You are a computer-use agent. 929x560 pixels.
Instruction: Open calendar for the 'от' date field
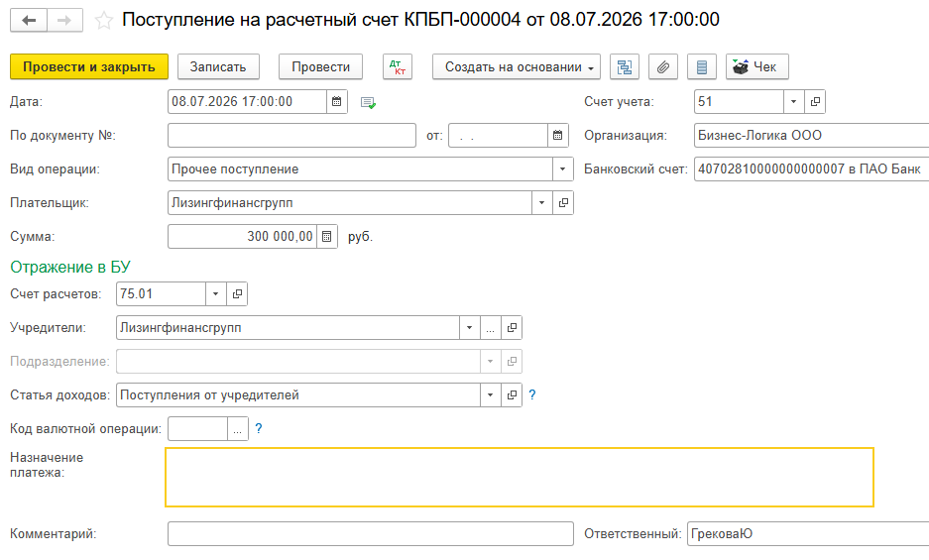tap(557, 136)
